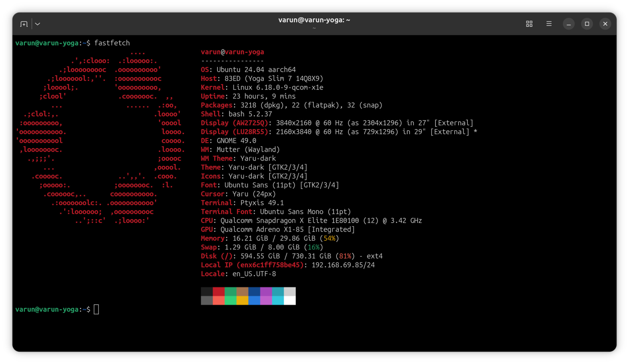Click the yellow color block
Viewport: 629px width, 364px height.
pyautogui.click(x=242, y=300)
